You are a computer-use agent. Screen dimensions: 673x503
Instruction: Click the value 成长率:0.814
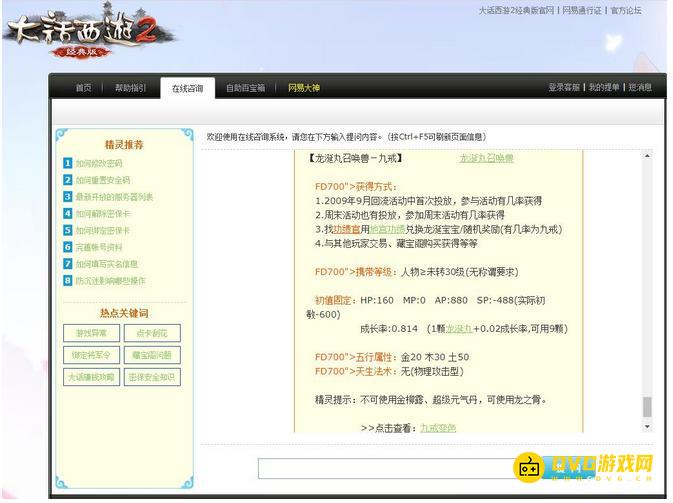389,329
